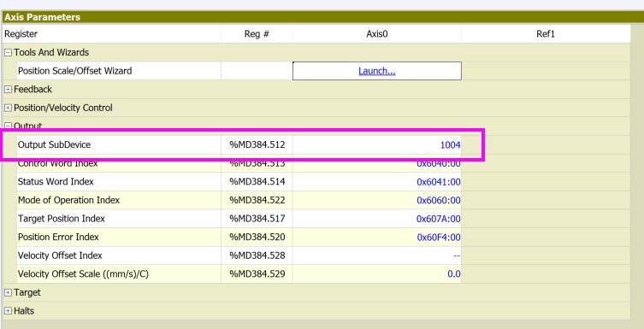
Task: Edit Control Word Index value 0x6040:00
Action: pos(438,163)
